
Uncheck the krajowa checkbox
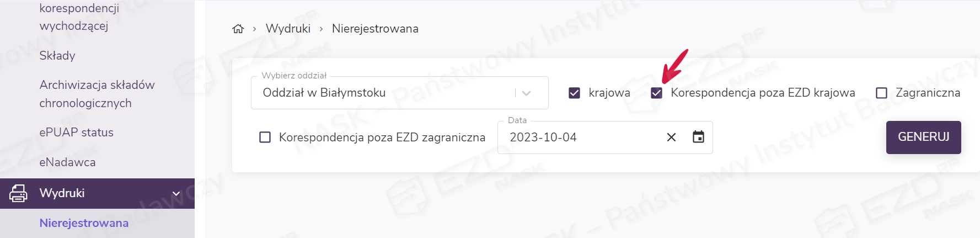[x=574, y=93]
